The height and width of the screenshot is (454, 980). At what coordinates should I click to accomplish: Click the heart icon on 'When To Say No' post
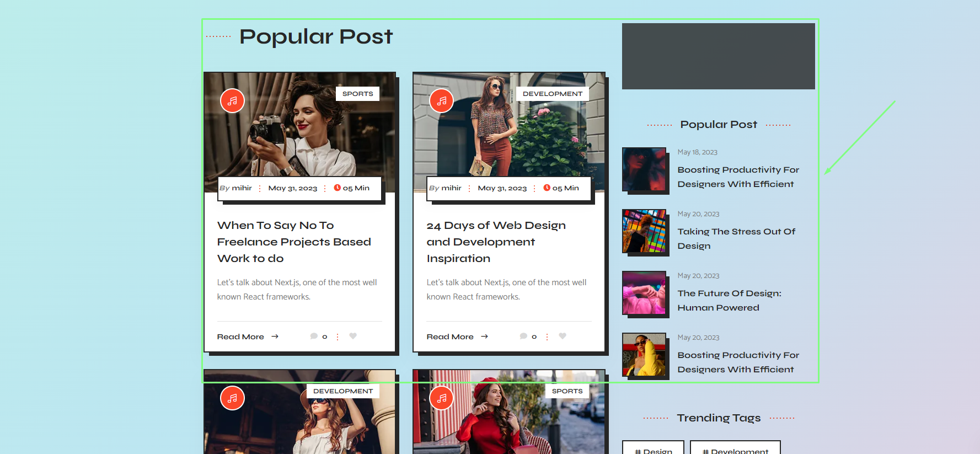pos(353,336)
